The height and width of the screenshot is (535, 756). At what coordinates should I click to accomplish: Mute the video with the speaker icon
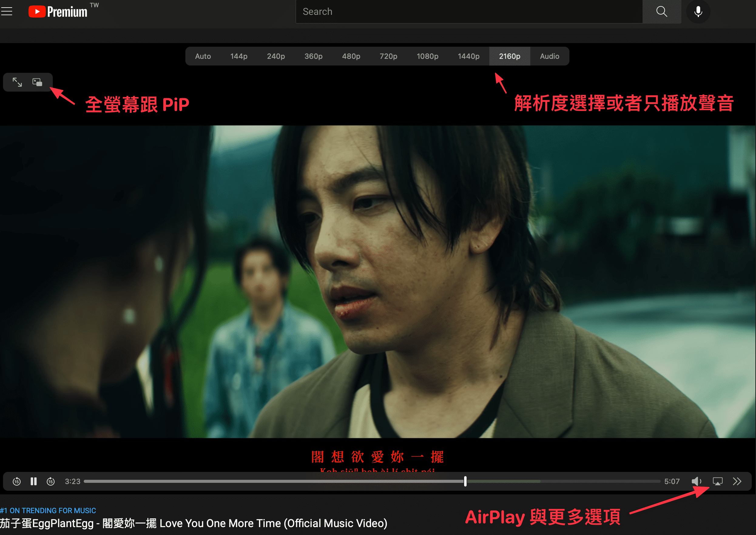point(696,481)
